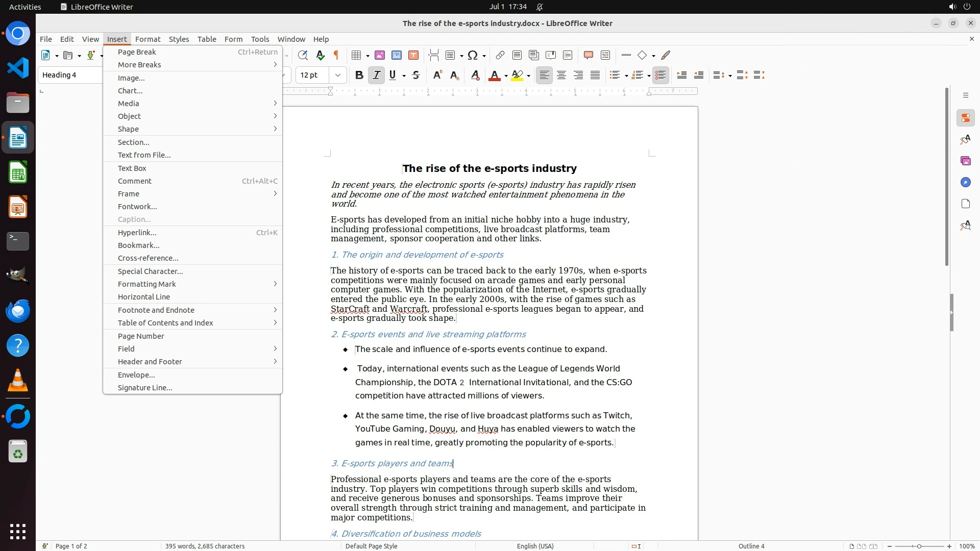Viewport: 980px width, 551px height.
Task: Choose Bookmark... from the Insert menu
Action: (x=139, y=245)
